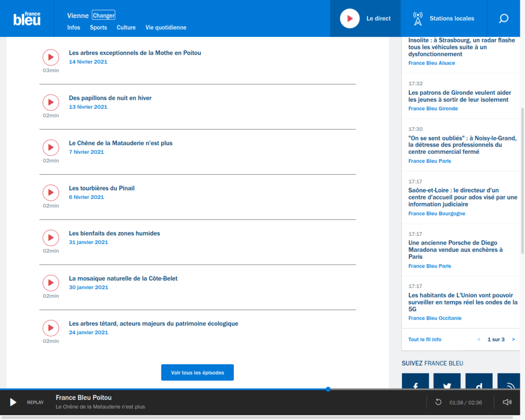
Task: Play episode Des papillons de nuit en hiver
Action: (50, 103)
